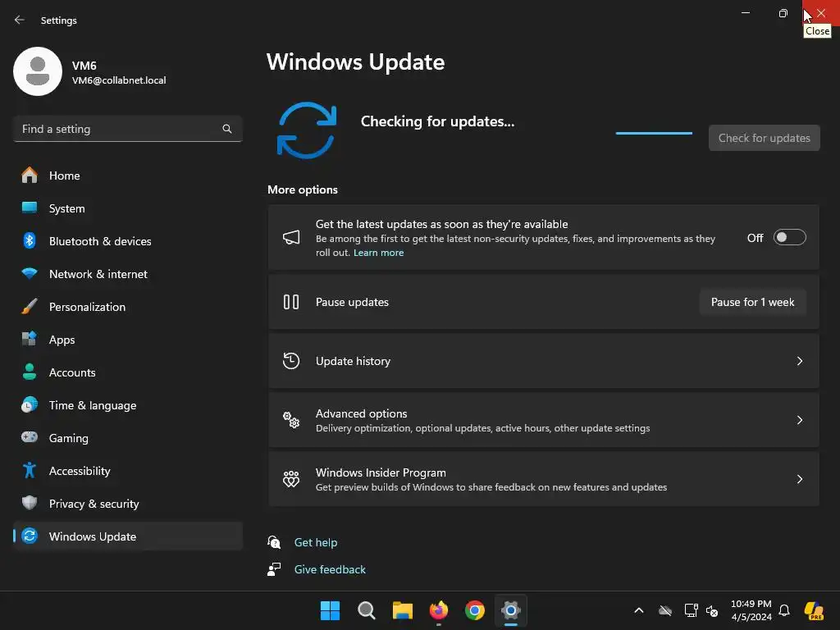Open Privacy & security settings
The width and height of the screenshot is (840, 630).
(127, 504)
